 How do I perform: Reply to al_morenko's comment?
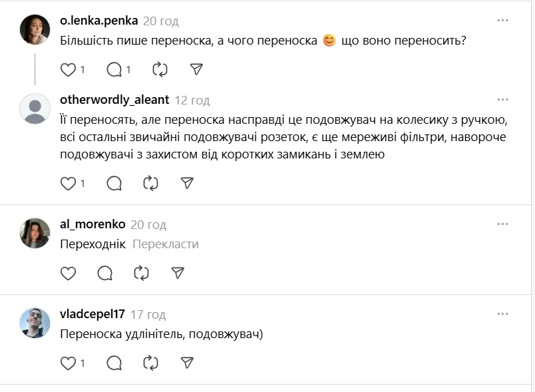[x=104, y=273]
